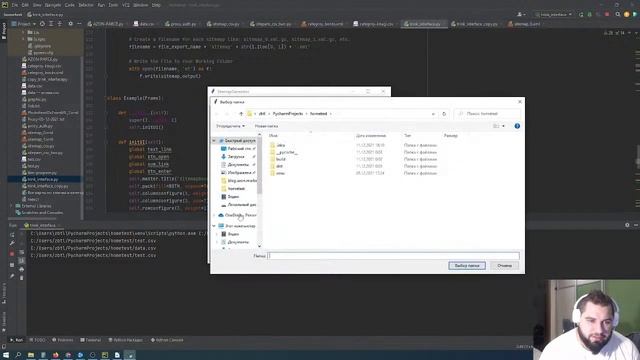Click the user account icon in toolbar
The image size is (640, 360).
(x=520, y=14)
